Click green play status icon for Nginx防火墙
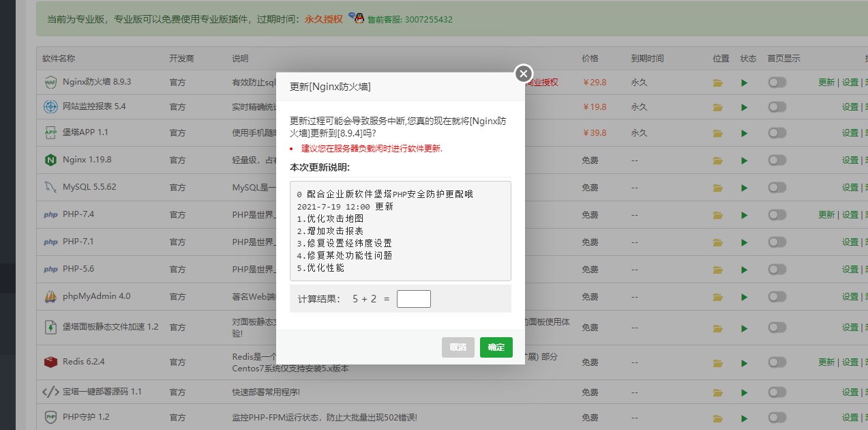 pyautogui.click(x=745, y=83)
